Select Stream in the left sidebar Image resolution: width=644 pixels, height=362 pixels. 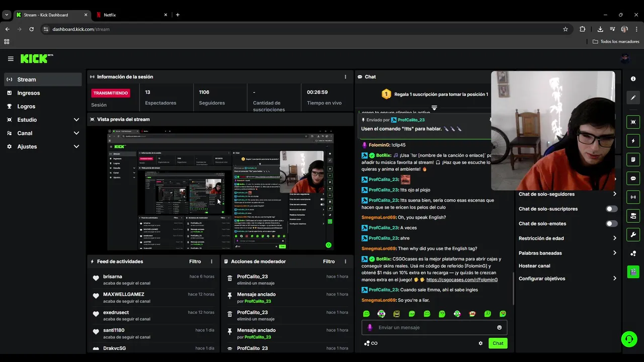(x=43, y=79)
